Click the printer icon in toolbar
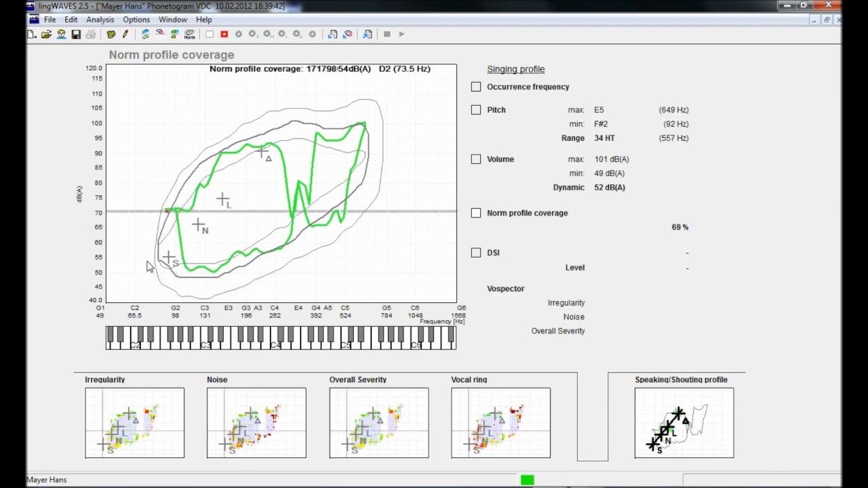The height and width of the screenshot is (488, 868). [x=91, y=34]
